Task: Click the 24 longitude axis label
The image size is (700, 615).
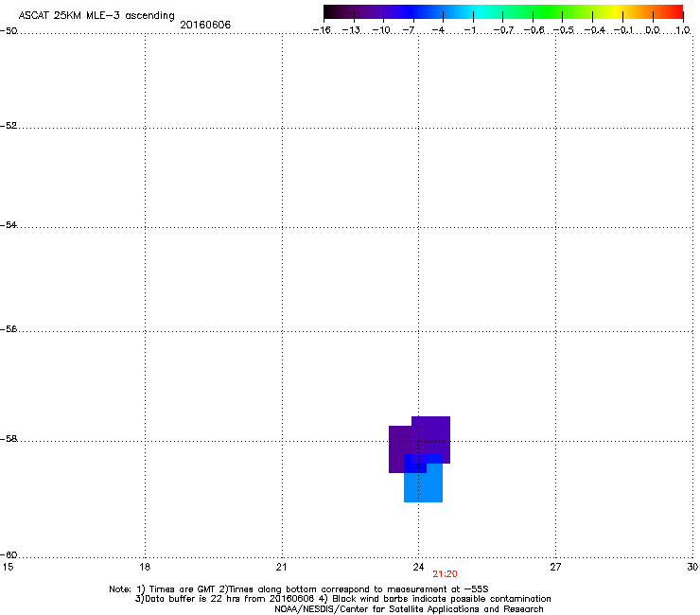Action: point(418,567)
